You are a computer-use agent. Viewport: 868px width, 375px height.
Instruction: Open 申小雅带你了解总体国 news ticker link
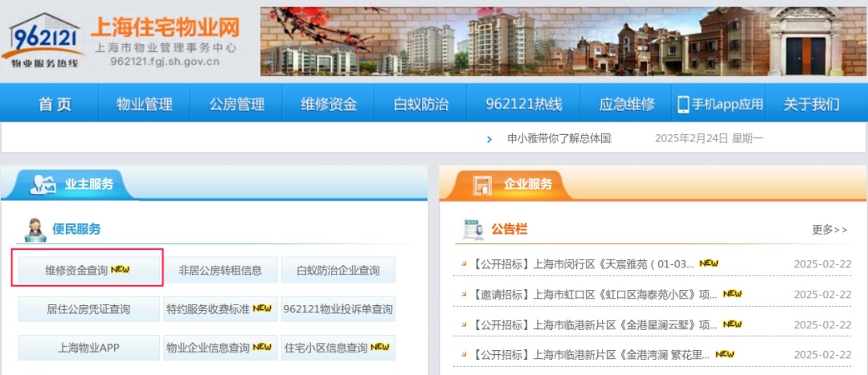pyautogui.click(x=559, y=139)
